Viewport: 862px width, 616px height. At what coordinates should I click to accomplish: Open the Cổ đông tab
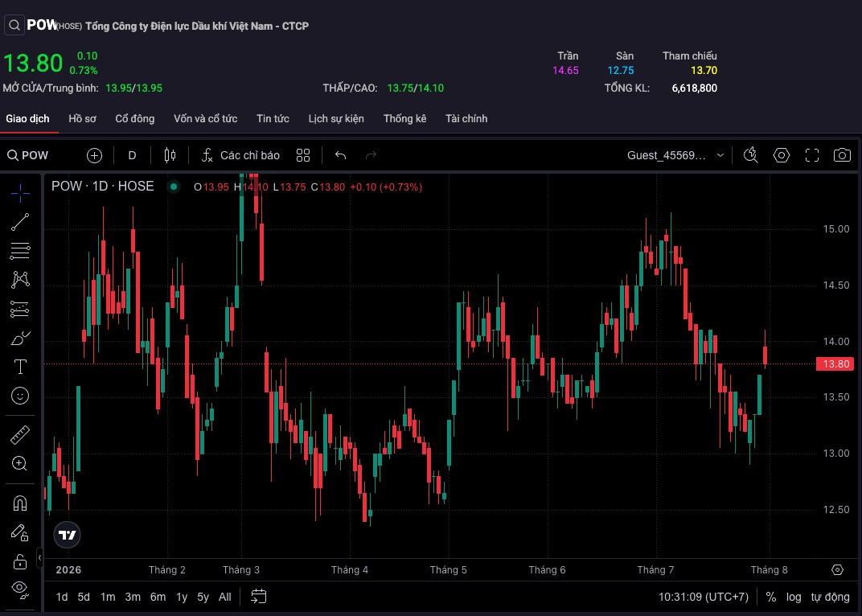pos(135,119)
